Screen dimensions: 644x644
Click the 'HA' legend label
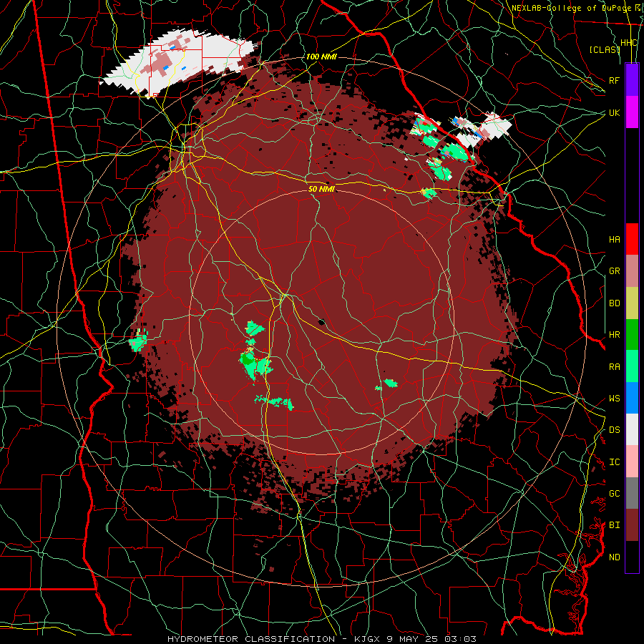click(615, 240)
